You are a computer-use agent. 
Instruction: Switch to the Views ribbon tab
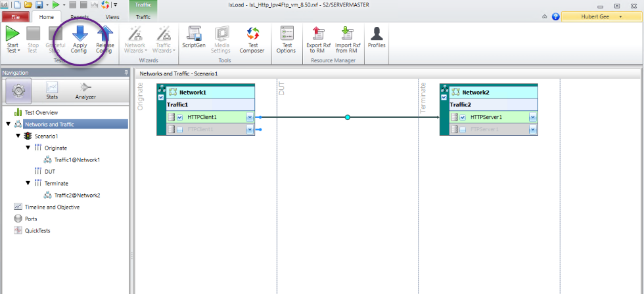(112, 16)
